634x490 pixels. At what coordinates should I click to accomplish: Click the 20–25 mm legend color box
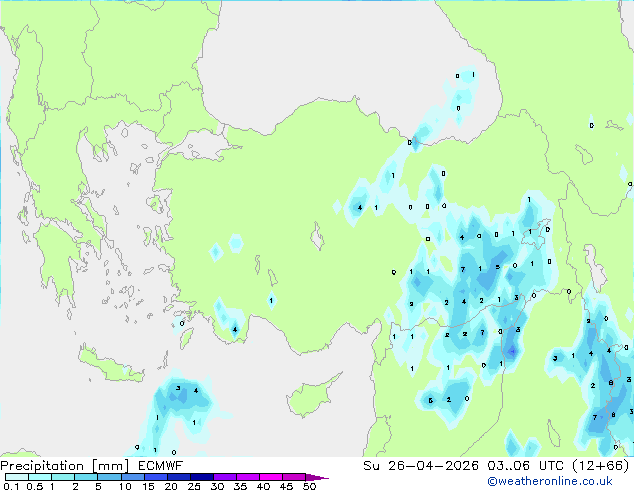[x=178, y=477]
